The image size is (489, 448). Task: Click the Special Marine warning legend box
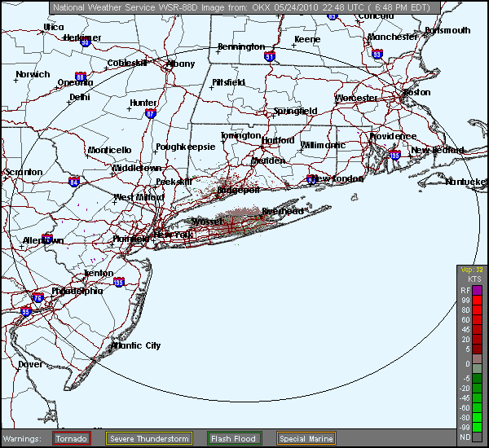pos(306,438)
